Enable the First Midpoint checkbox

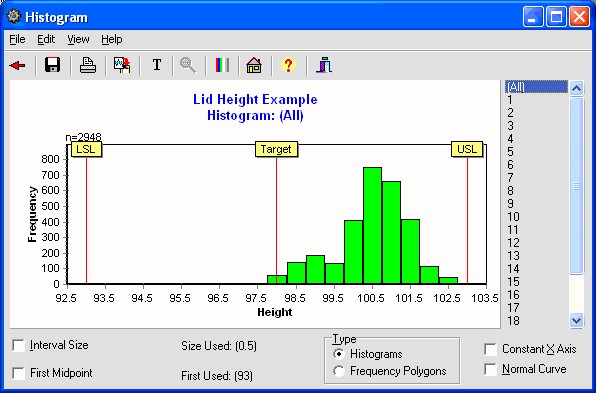(18, 373)
